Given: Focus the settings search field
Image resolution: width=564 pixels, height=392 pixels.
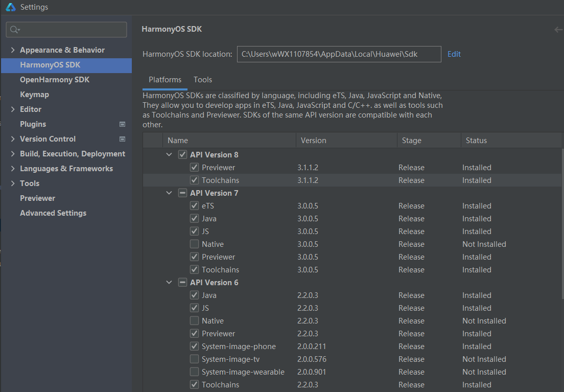Looking at the screenshot, I should pos(66,30).
